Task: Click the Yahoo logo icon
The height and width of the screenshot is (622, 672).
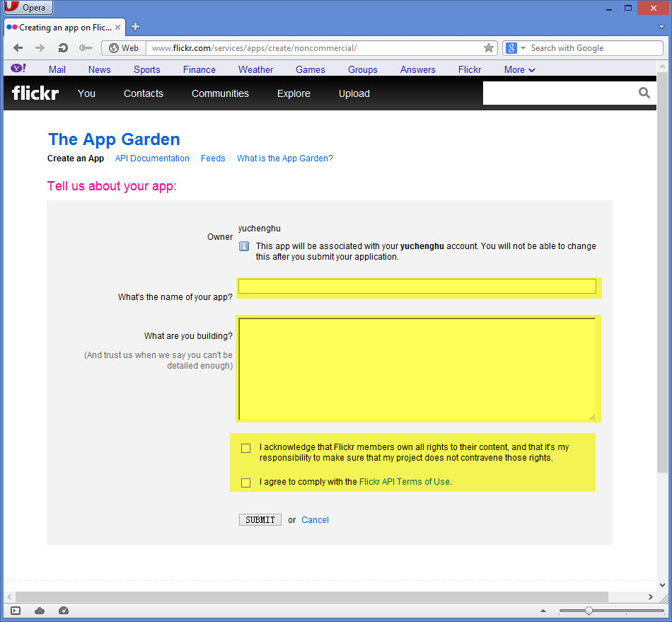Action: (x=18, y=69)
